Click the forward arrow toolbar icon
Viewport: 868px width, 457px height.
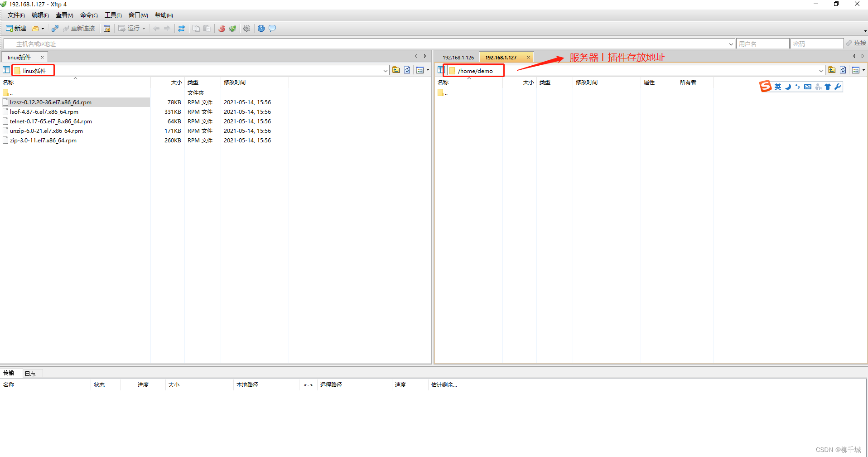pyautogui.click(x=167, y=29)
